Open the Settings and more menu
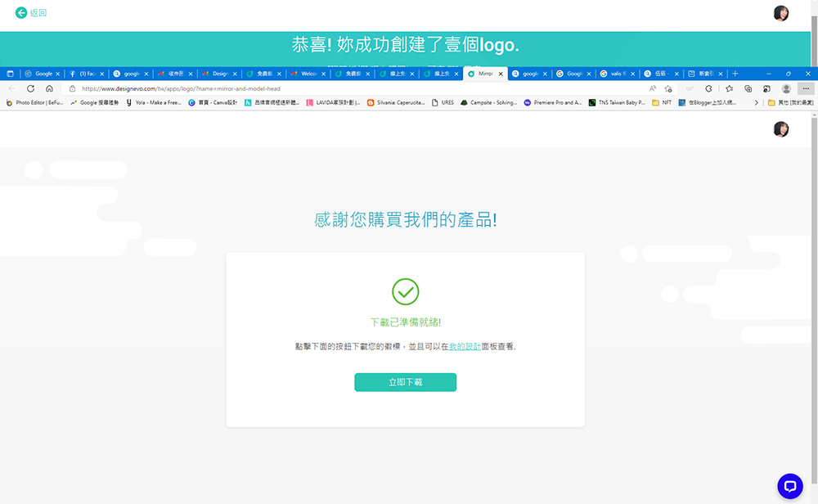 (807, 88)
